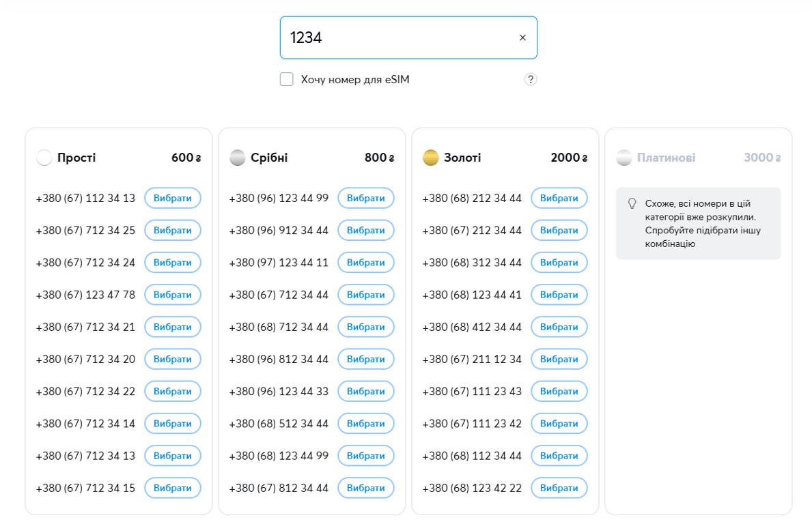Select gold number +380 (68) 123 44 41
The height and width of the screenshot is (524, 812).
(559, 295)
